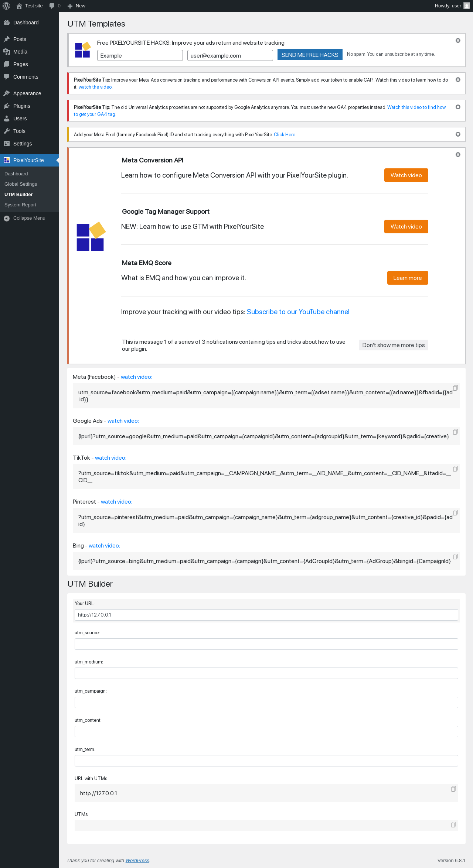The width and height of the screenshot is (473, 868).
Task: Copy the Meta (Facebook) UTM template
Action: coord(455,388)
